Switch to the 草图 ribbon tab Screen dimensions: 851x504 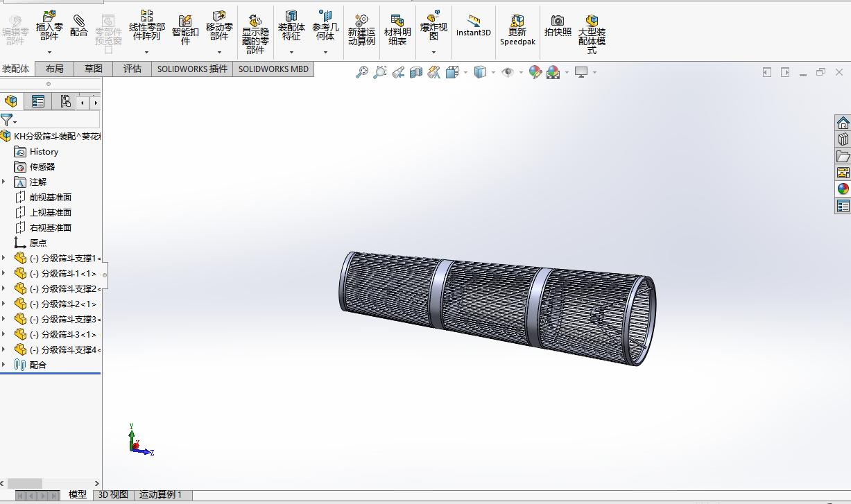(x=94, y=69)
